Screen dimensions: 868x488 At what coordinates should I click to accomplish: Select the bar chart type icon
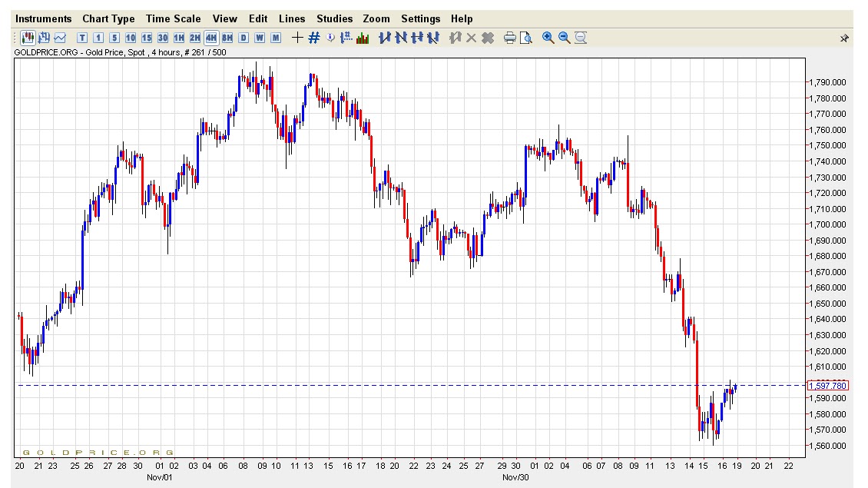coord(44,38)
